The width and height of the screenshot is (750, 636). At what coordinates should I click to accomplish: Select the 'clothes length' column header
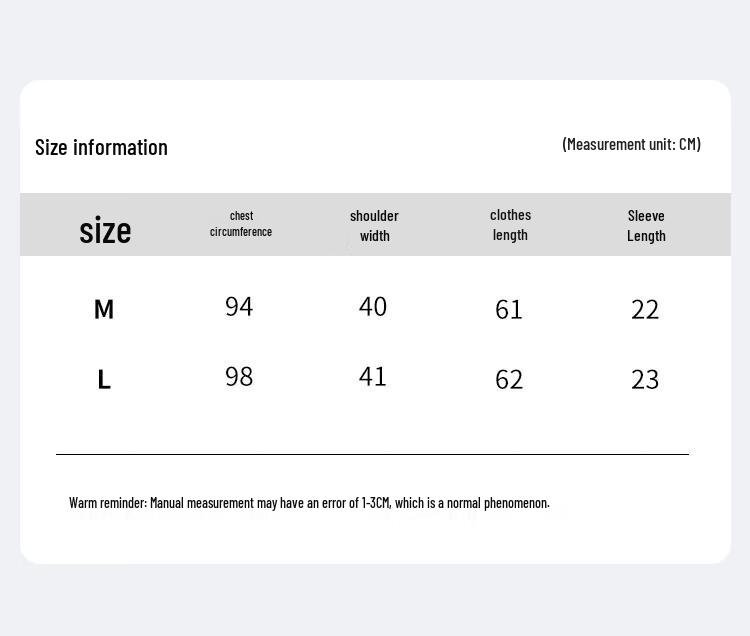(x=510, y=225)
